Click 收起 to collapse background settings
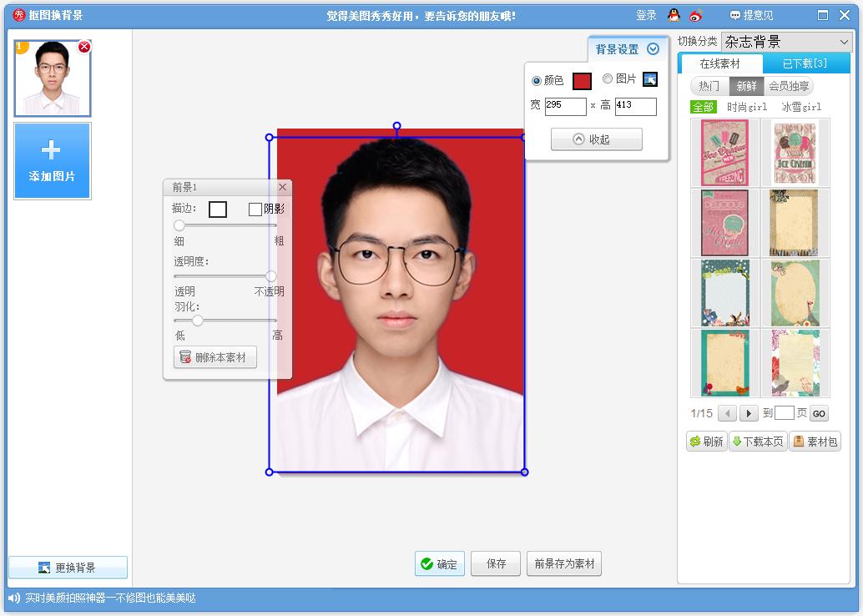The image size is (863, 616). click(x=595, y=139)
